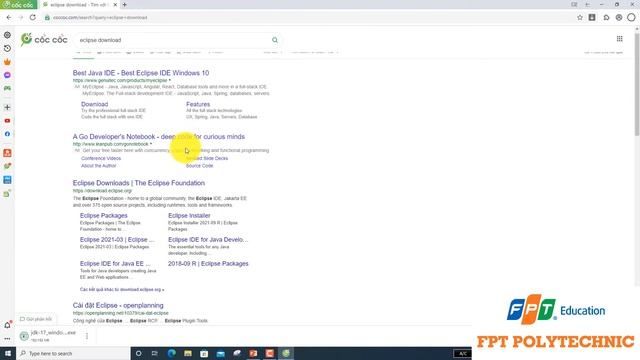Open the Features sitelink

point(198,104)
